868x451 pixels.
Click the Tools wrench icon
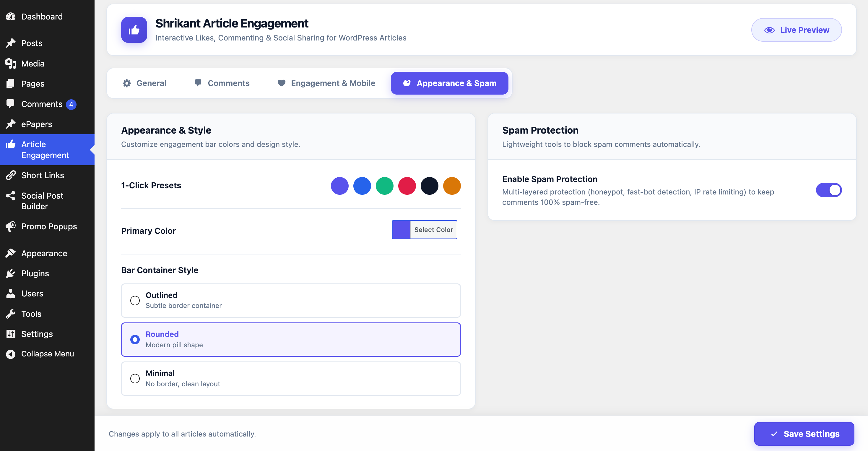pos(11,314)
